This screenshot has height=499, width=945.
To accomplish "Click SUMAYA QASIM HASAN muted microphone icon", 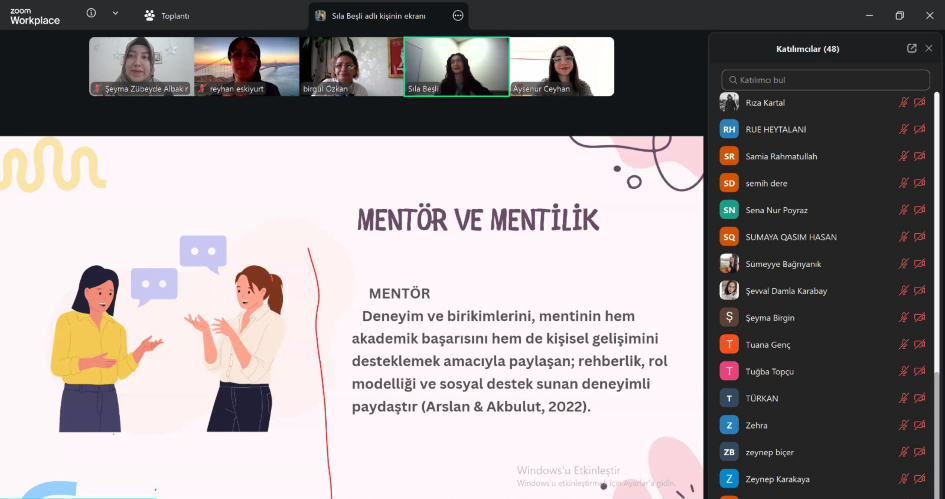I will coord(903,237).
